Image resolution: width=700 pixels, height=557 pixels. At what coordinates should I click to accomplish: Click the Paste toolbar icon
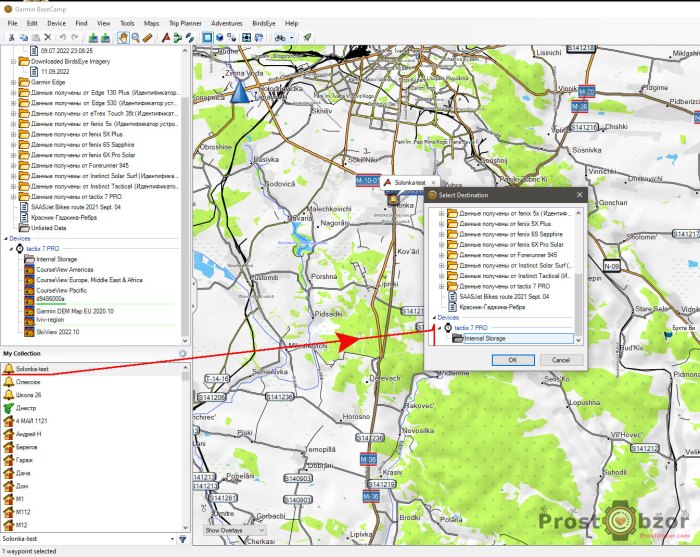click(36, 38)
